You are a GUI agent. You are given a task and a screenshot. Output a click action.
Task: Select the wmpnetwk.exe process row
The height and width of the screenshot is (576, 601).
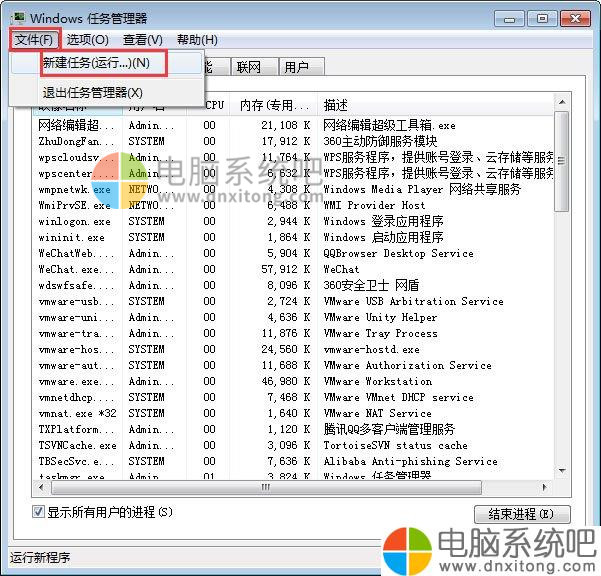(x=293, y=189)
